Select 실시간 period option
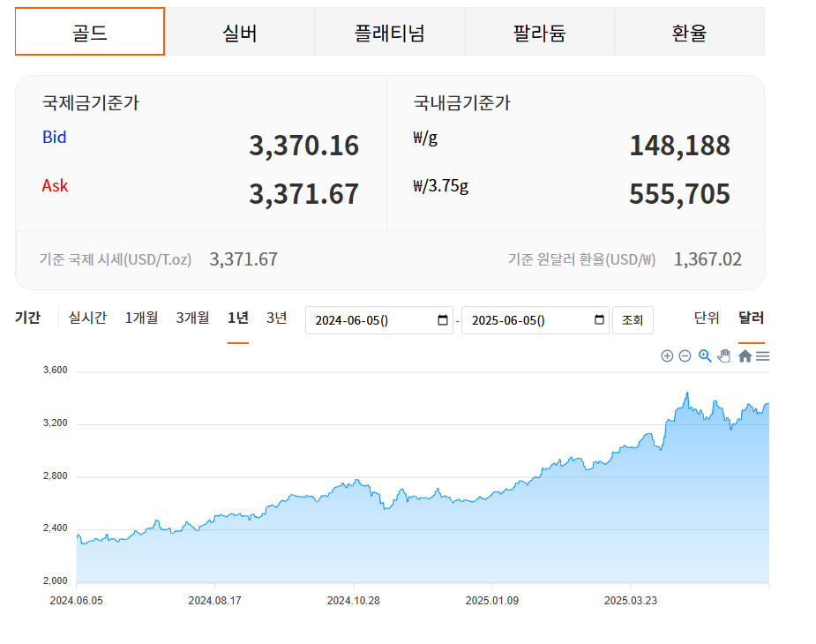Viewport: 816px width, 644px height. click(x=87, y=318)
